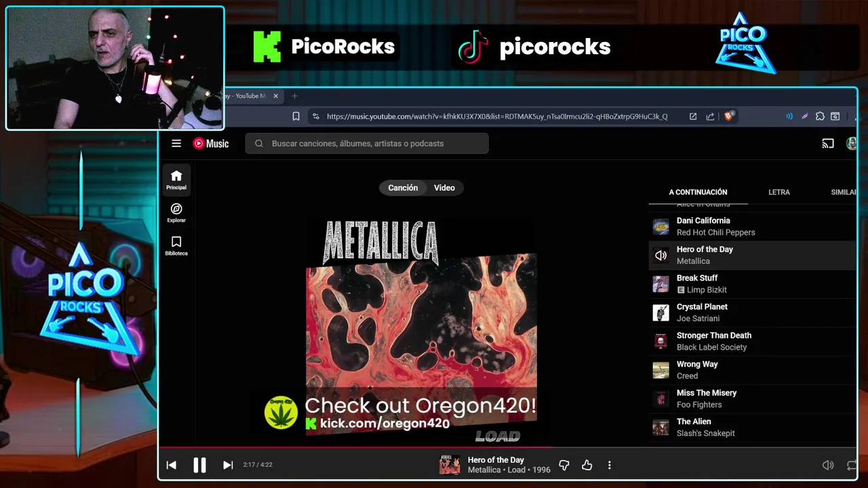Open more actions menu in player bar
This screenshot has width=868, height=488.
609,465
